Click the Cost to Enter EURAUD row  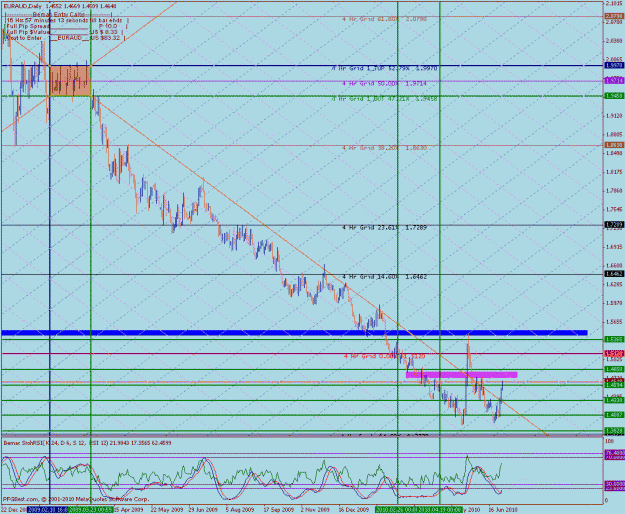[x=65, y=38]
